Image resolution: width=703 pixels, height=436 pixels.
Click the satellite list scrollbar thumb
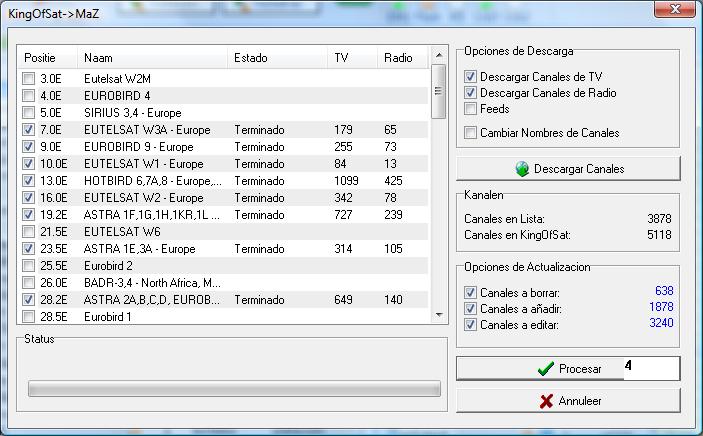point(439,92)
